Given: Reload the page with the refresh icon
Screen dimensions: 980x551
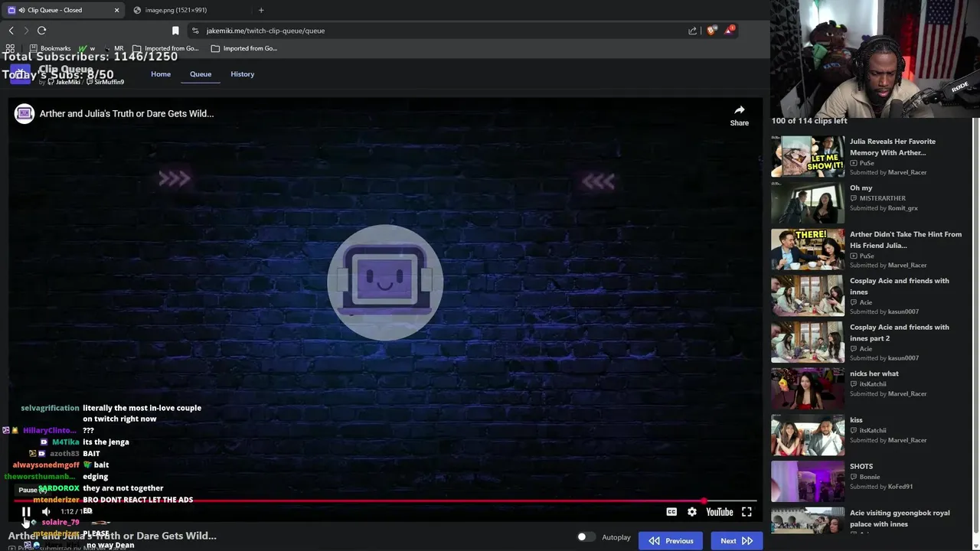Looking at the screenshot, I should pos(42,31).
